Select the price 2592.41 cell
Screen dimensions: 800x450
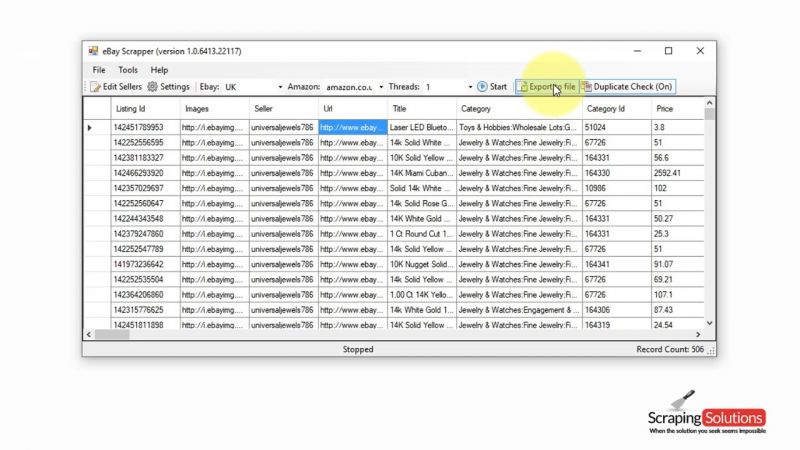click(x=678, y=173)
